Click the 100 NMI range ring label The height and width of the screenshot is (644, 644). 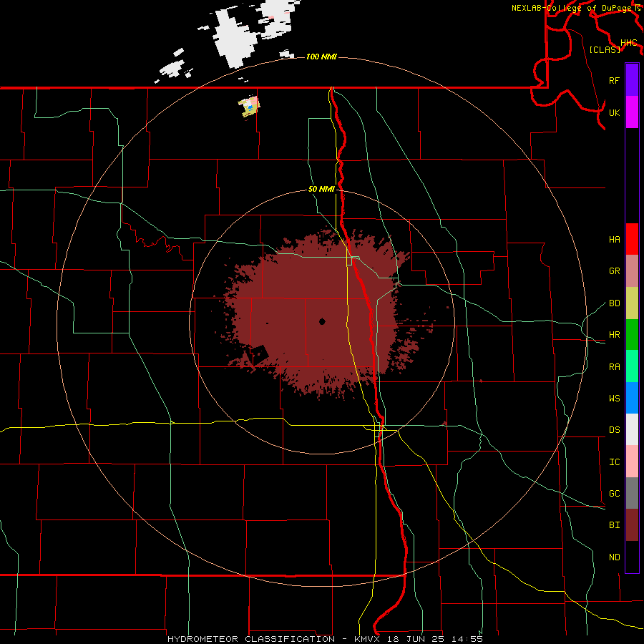coord(321,57)
